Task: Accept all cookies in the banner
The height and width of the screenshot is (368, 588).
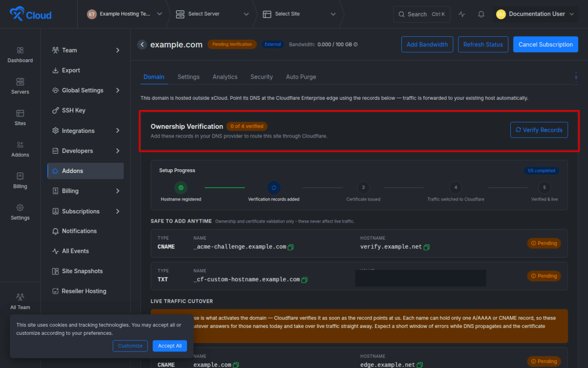Action: tap(170, 346)
